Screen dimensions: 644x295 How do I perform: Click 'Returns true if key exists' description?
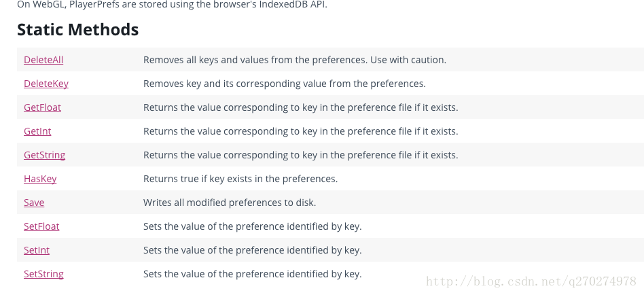pos(240,179)
